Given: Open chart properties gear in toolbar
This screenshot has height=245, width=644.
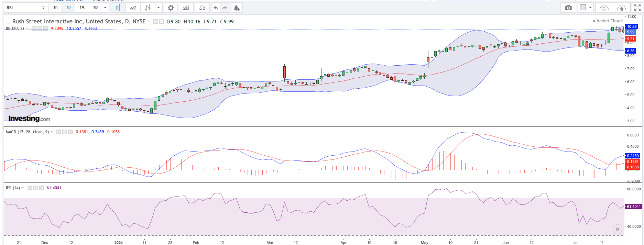Looking at the screenshot, I should (x=171, y=8).
